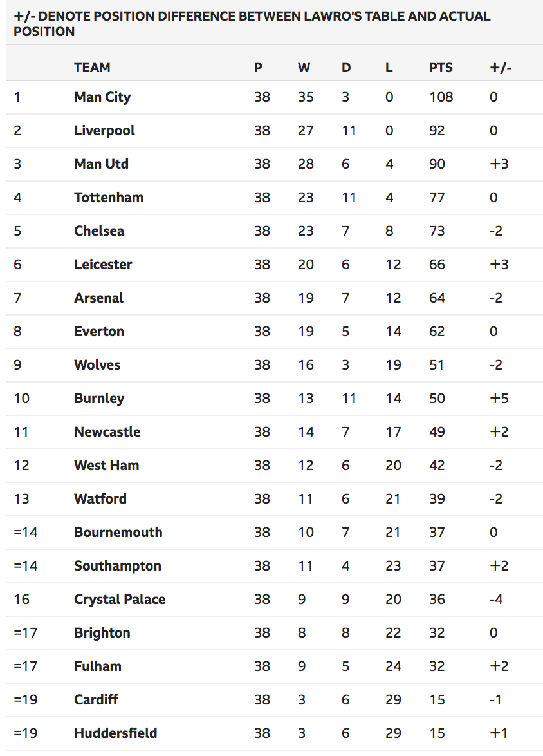
Task: Click Tottenham in the table
Action: tap(109, 198)
